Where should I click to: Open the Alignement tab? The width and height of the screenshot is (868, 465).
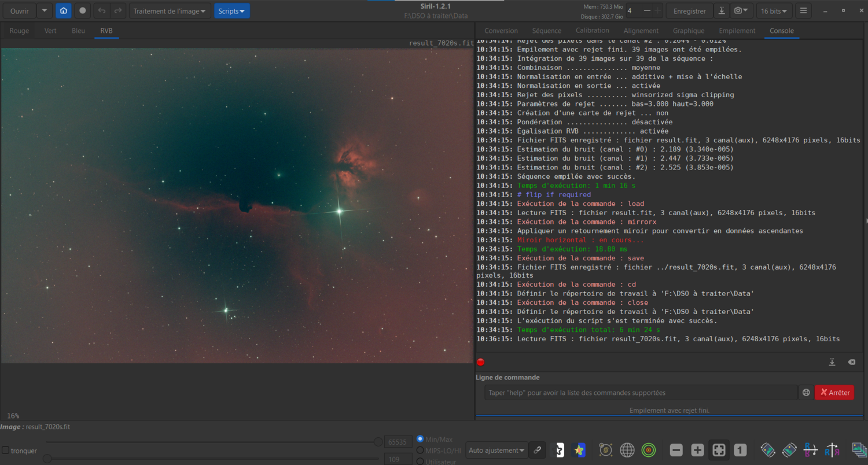641,31
